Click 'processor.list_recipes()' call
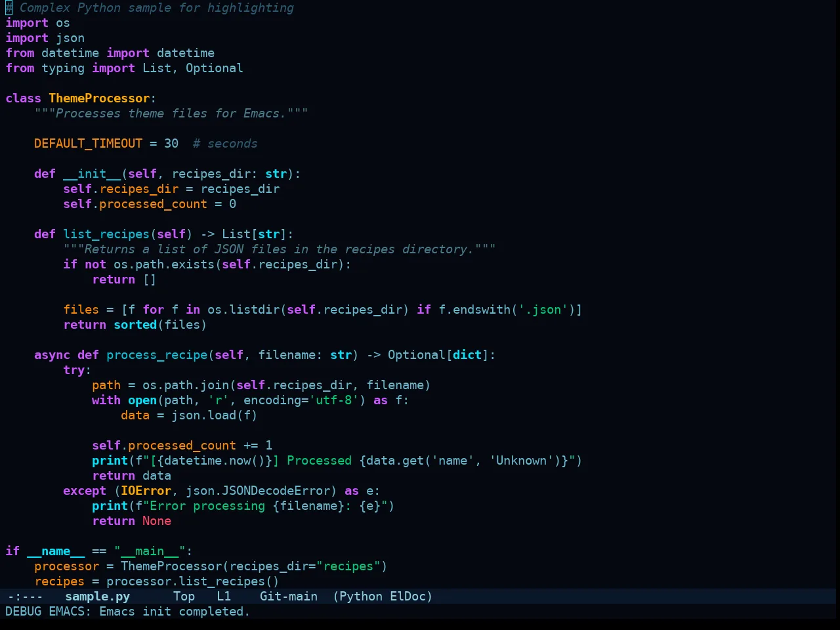 (193, 581)
